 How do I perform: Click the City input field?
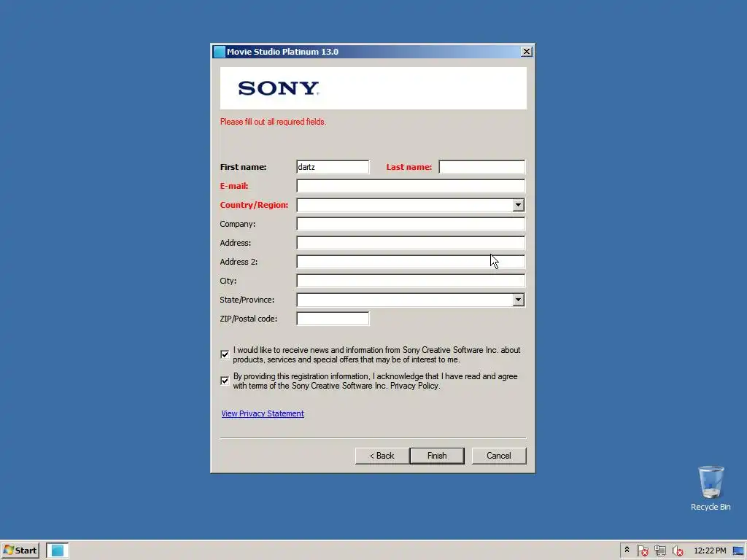click(411, 281)
